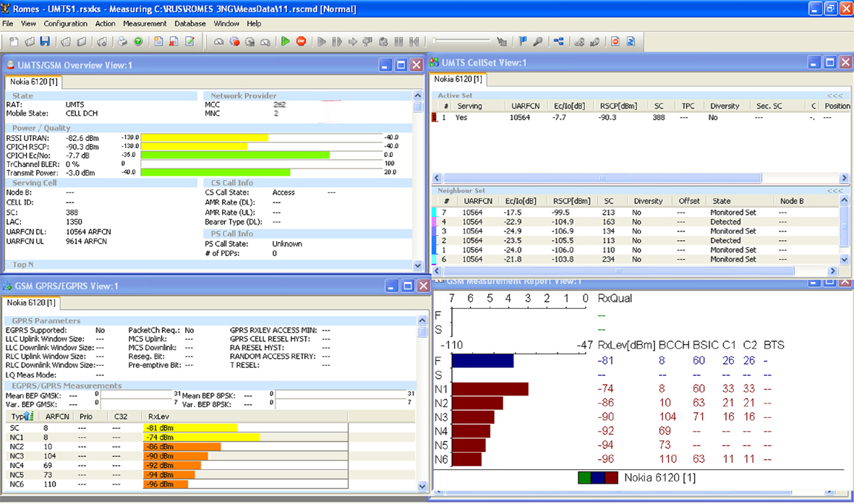Viewport: 854px width, 504px height.
Task: Click the F blue RxLev bar in Measurement Report
Action: point(482,361)
